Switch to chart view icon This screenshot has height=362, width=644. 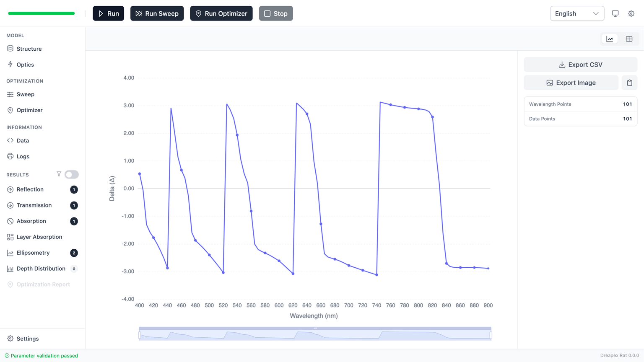610,39
